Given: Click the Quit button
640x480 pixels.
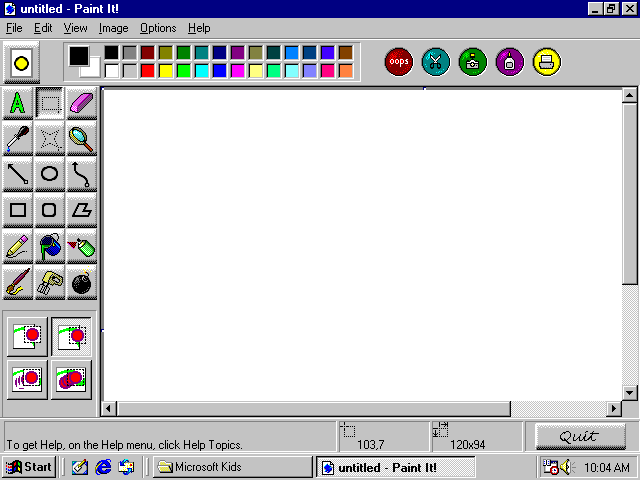Looking at the screenshot, I should pos(580,436).
